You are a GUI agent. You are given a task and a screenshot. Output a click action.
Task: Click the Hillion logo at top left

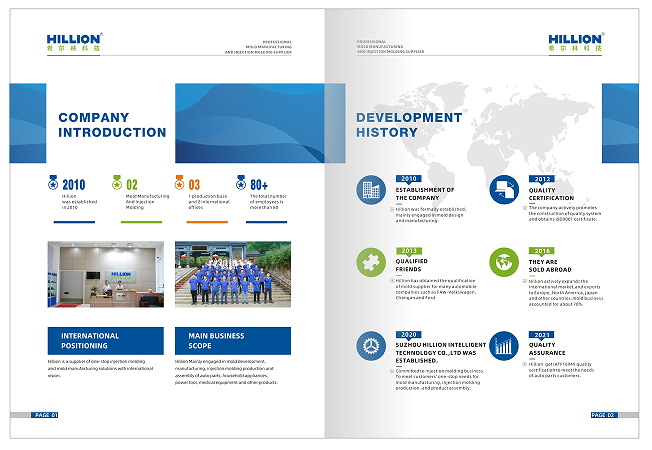pos(73,41)
